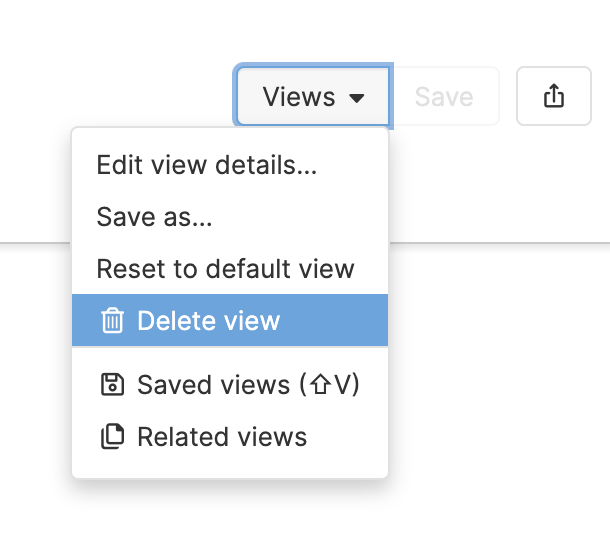Screen dimensions: 610x540
Task: Collapse the menu via the Views caret arrow
Action: coord(357,98)
